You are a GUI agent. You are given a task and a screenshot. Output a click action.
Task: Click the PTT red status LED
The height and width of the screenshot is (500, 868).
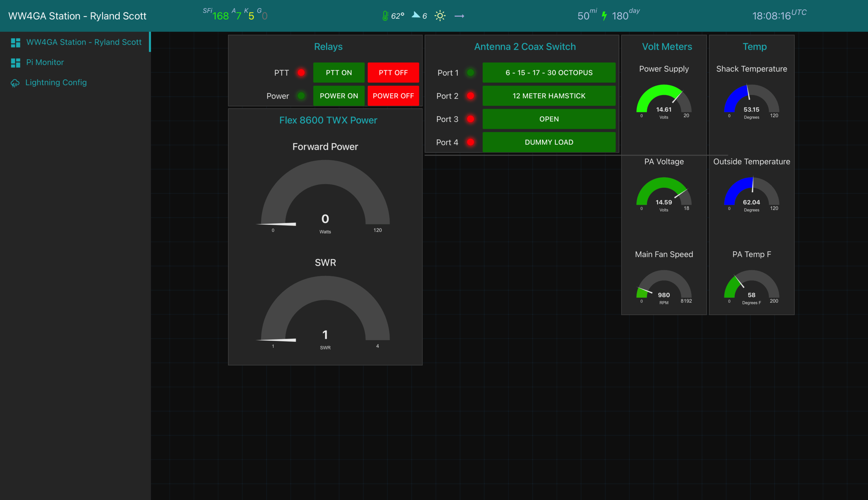click(301, 73)
